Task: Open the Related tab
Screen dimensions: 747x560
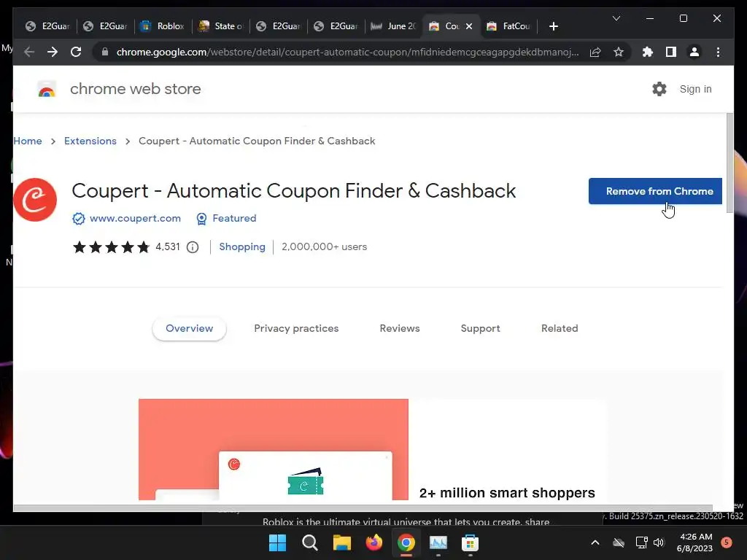Action: pos(560,329)
